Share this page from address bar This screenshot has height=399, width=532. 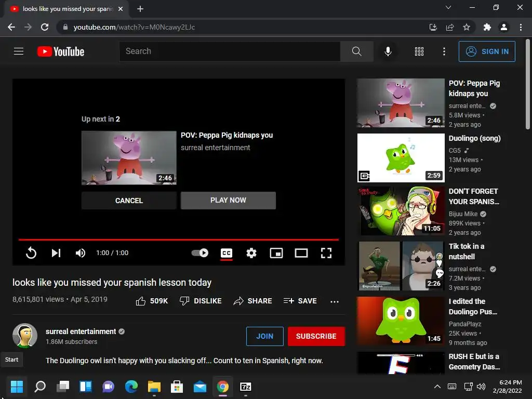click(450, 27)
